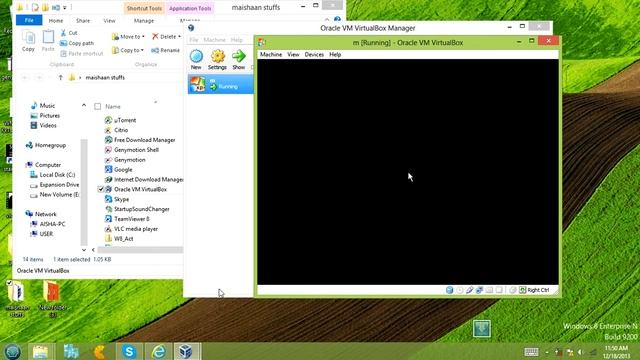Click USB devices icon in VM status bar
Image resolution: width=640 pixels, height=360 pixels.
469,290
